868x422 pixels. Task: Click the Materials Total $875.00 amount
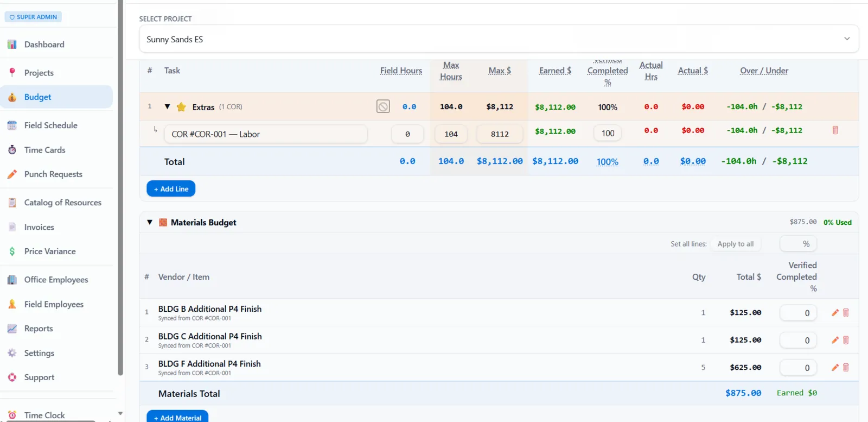[x=743, y=393]
